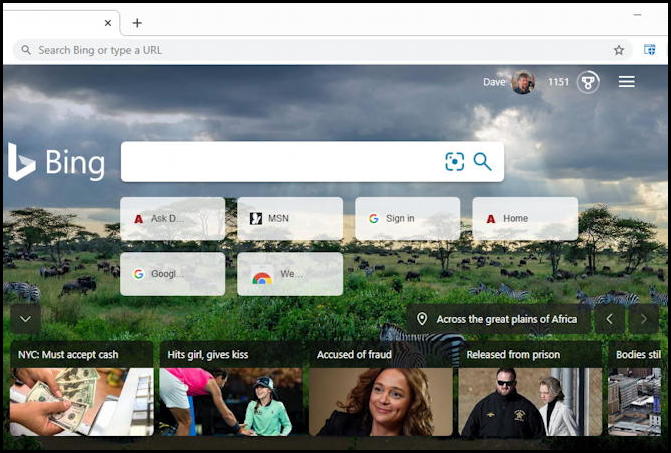This screenshot has height=453, width=671.
Task: Click the red A icon on Home tile
Action: (x=491, y=219)
